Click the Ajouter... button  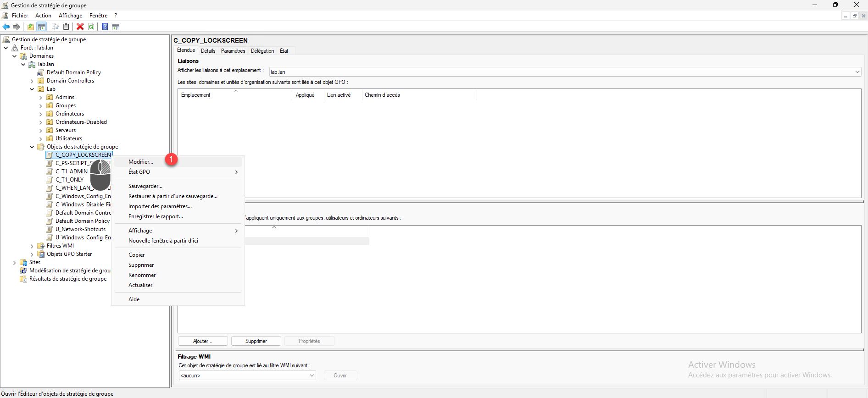203,341
